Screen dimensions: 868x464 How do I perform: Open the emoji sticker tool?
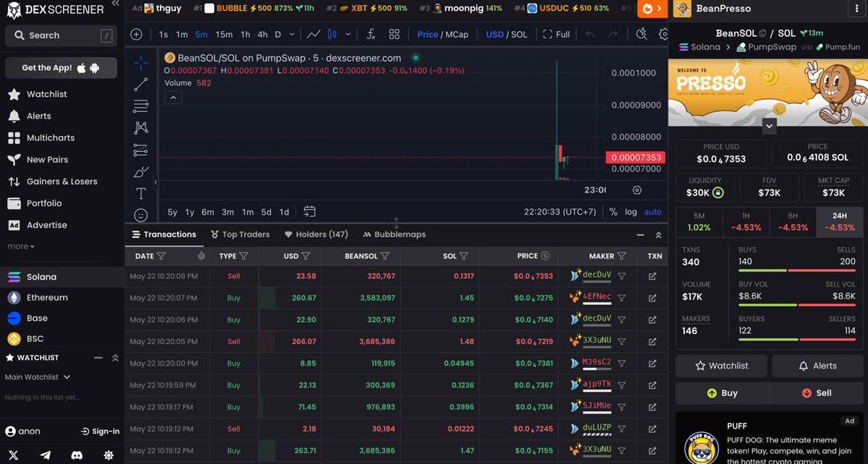(x=141, y=215)
